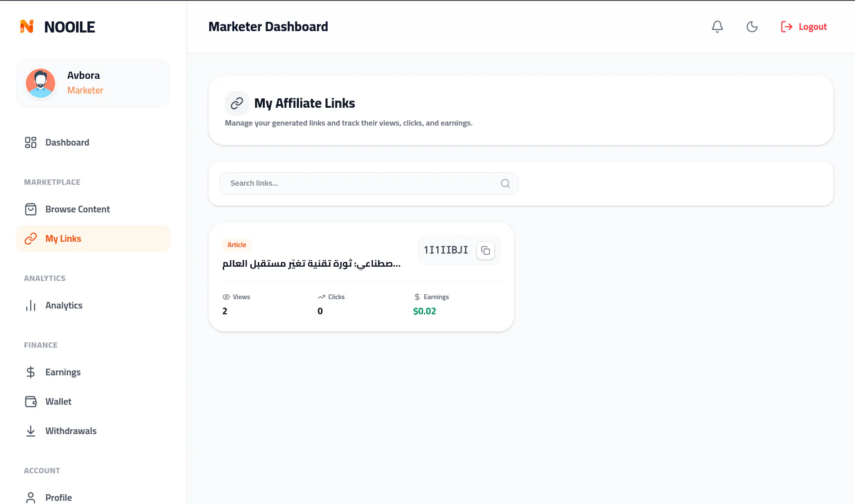This screenshot has width=855, height=504.
Task: Click the chain link icon beside My Affiliate Links
Action: (236, 103)
